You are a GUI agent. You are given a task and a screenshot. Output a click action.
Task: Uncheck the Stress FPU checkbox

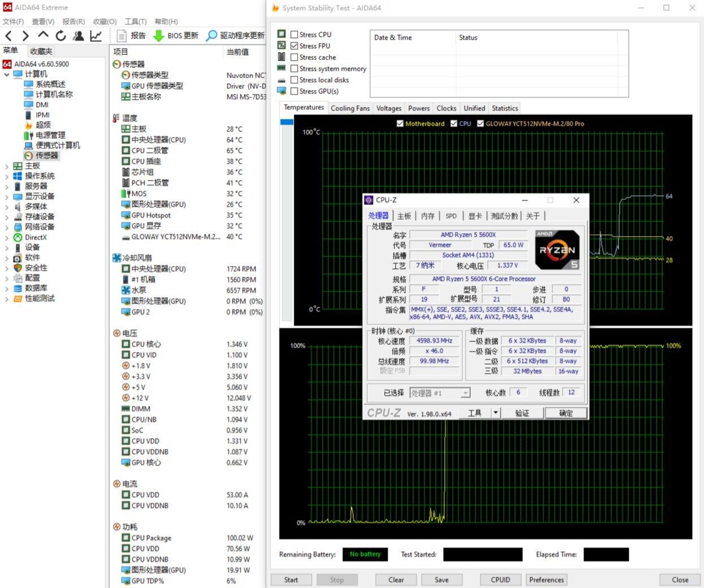294,46
